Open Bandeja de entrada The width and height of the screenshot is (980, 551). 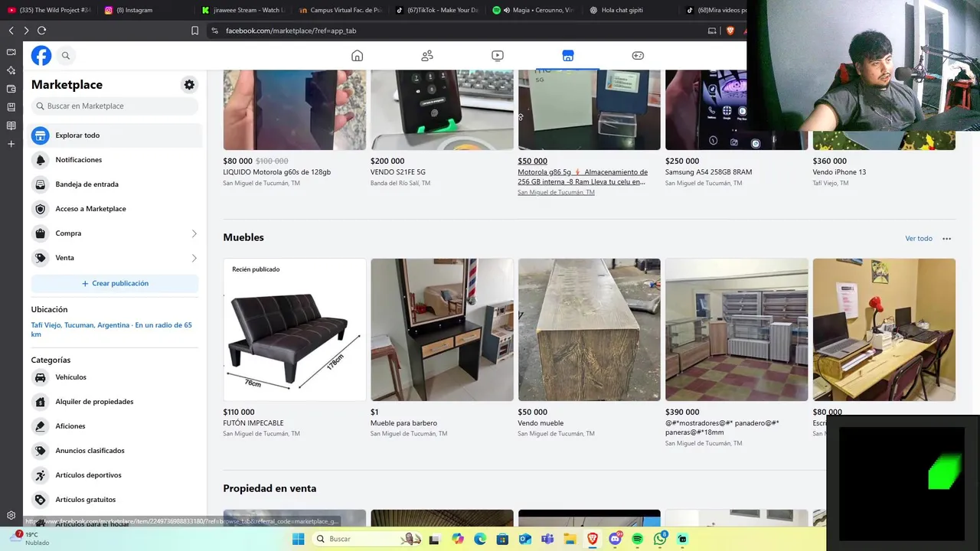pos(115,184)
